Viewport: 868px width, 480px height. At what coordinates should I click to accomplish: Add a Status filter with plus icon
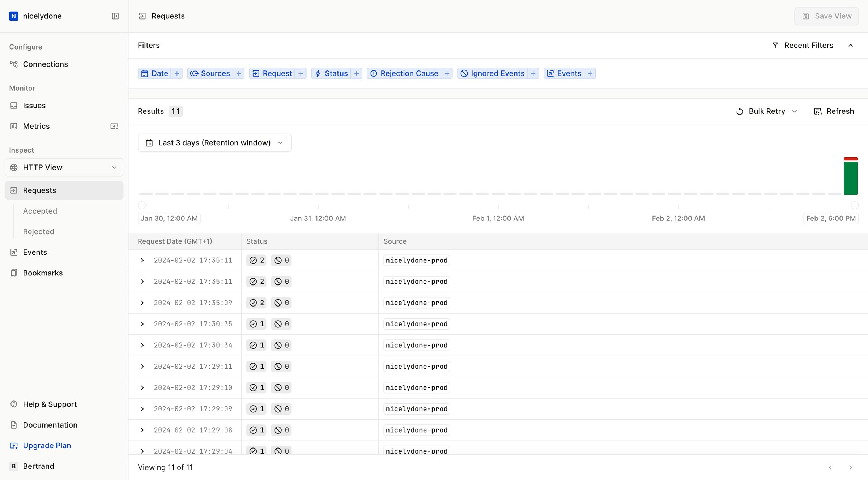point(357,73)
